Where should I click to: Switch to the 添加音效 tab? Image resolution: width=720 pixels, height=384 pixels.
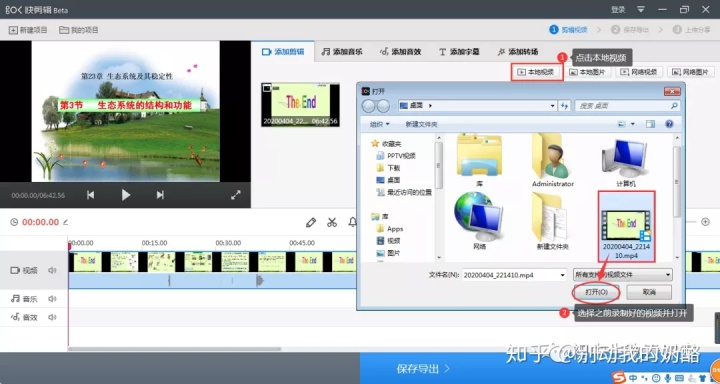point(400,52)
